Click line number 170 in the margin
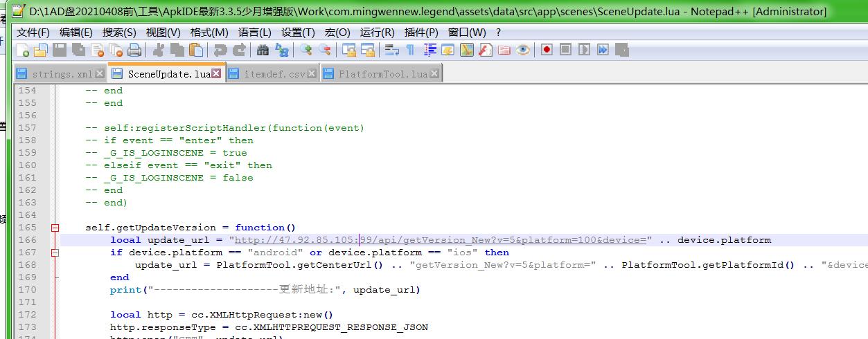The width and height of the screenshot is (868, 339). [x=28, y=290]
